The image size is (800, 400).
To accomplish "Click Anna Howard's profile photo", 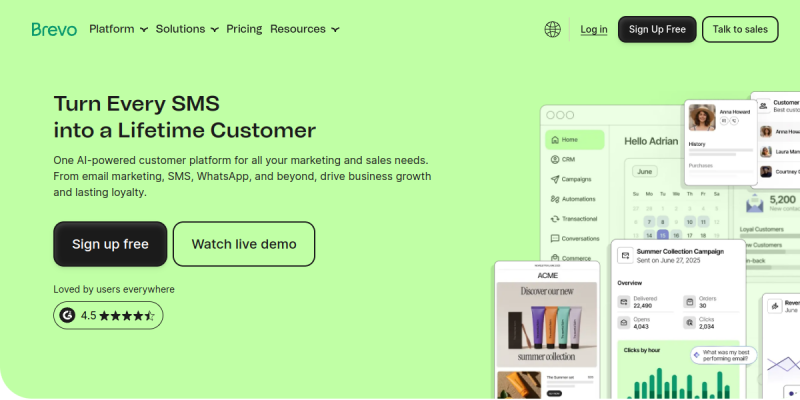I will pyautogui.click(x=702, y=117).
